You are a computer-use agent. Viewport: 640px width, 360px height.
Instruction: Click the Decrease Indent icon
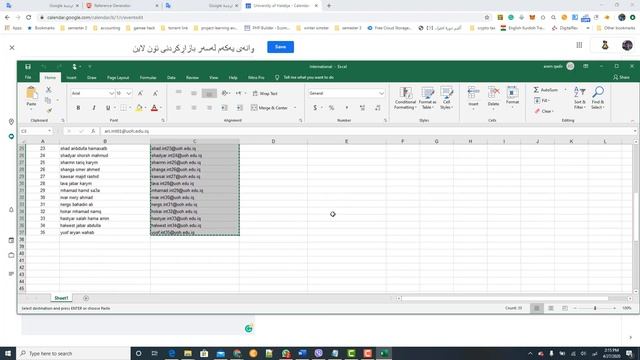pyautogui.click(x=224, y=108)
